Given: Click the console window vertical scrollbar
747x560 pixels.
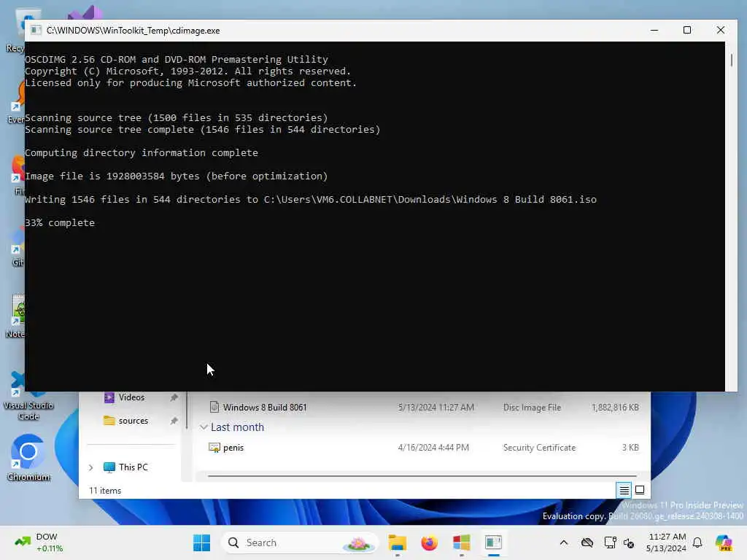Looking at the screenshot, I should (x=731, y=61).
